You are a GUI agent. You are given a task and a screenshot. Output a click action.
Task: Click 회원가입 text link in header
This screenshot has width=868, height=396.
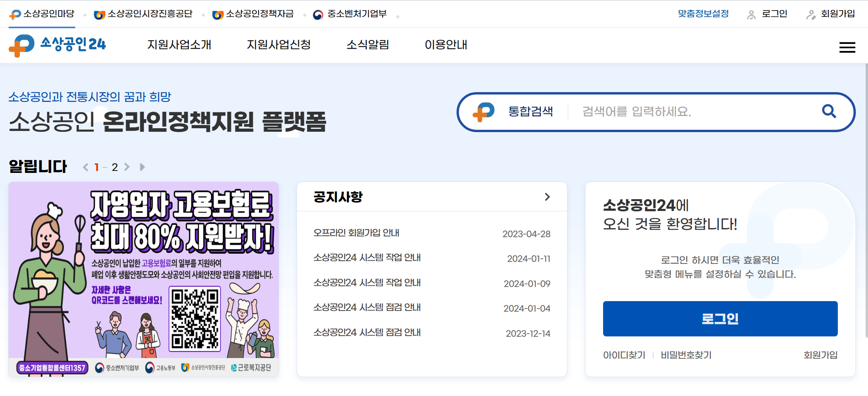pos(838,14)
